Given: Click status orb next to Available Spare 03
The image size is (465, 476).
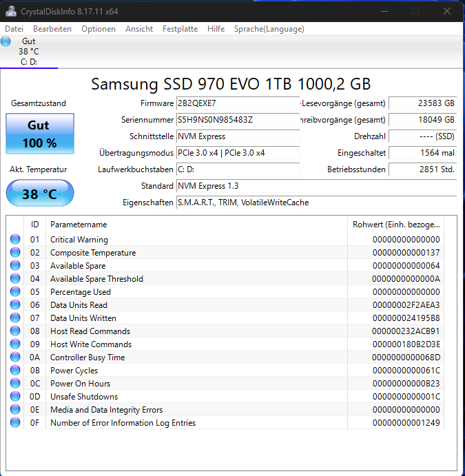Looking at the screenshot, I should pyautogui.click(x=15, y=265).
